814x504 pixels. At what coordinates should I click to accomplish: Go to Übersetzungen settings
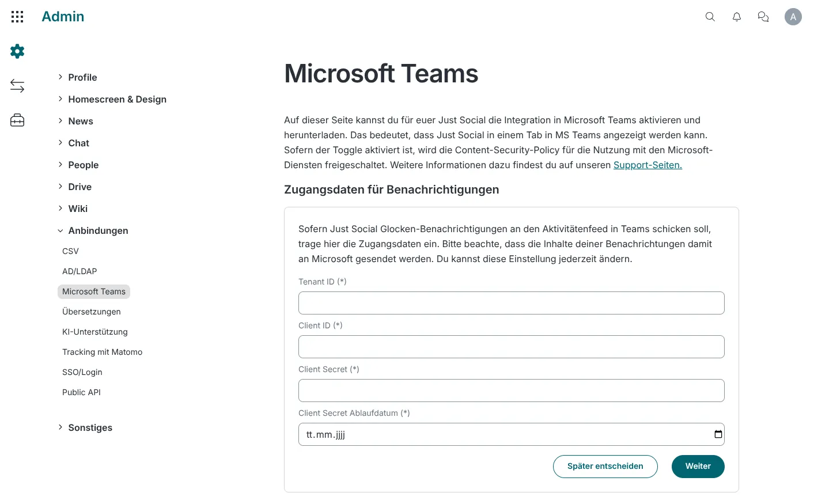coord(92,312)
